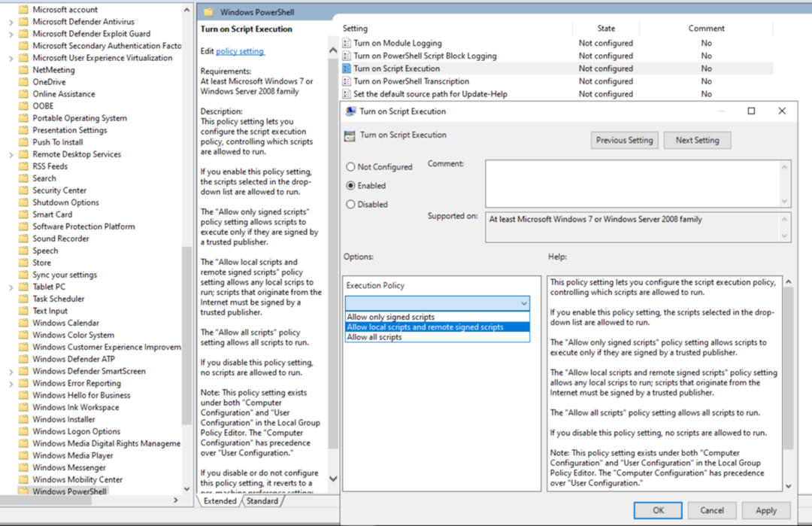812x526 pixels.
Task: Click the Windows PowerShell folder icon in tree
Action: pos(23,491)
